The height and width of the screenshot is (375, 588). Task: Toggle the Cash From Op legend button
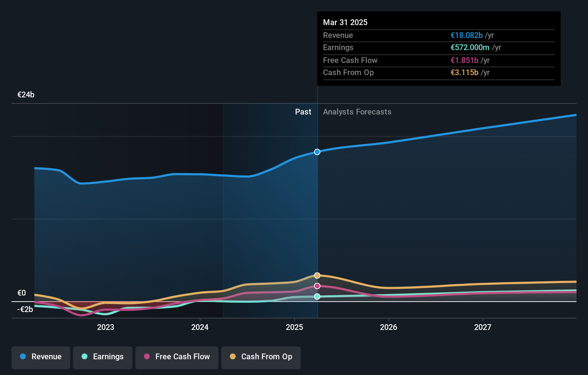coord(261,357)
